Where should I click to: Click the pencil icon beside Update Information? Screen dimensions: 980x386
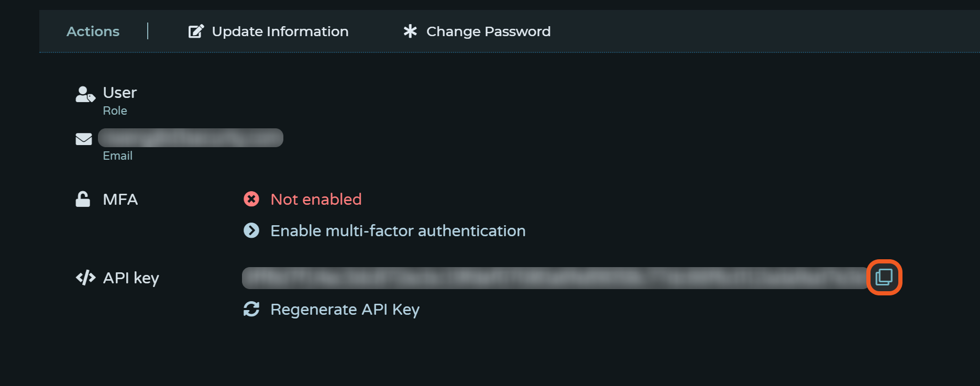(196, 31)
